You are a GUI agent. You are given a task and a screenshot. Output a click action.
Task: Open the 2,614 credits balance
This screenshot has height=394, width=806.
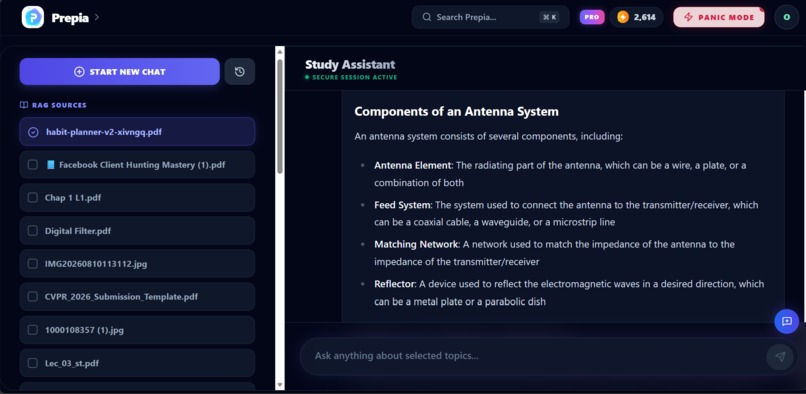coord(636,17)
